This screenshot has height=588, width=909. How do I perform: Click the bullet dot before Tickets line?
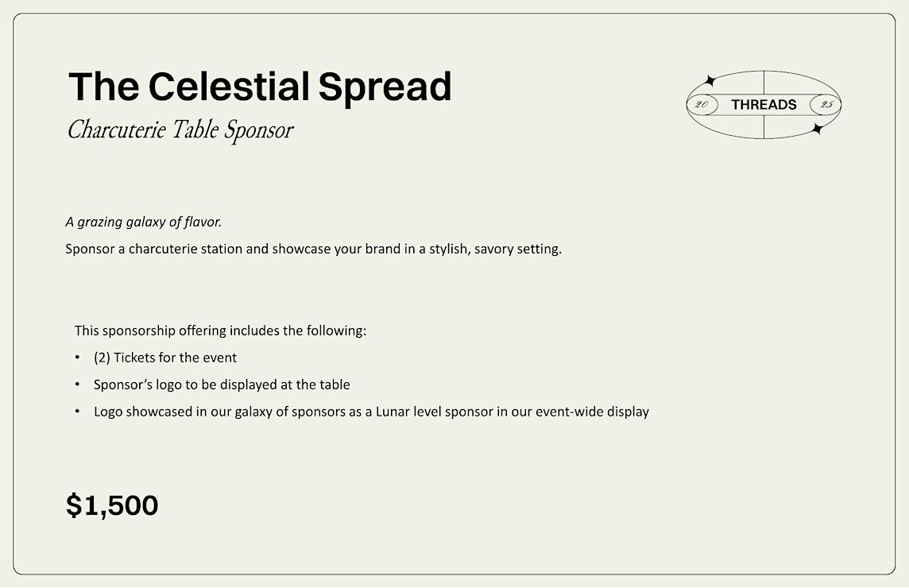(x=77, y=358)
